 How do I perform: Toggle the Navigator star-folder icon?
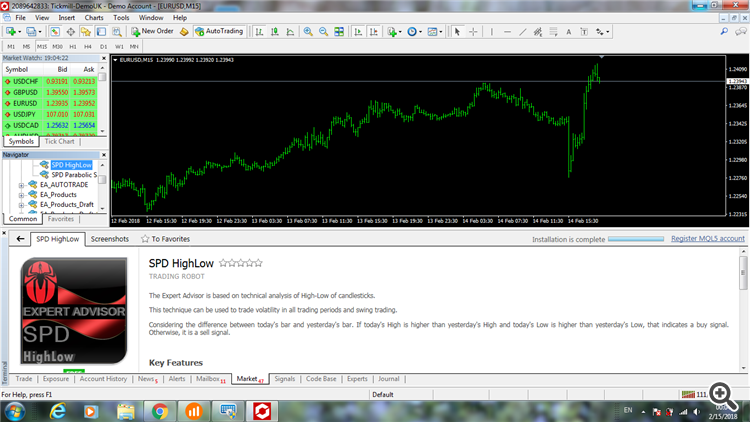tap(86, 32)
